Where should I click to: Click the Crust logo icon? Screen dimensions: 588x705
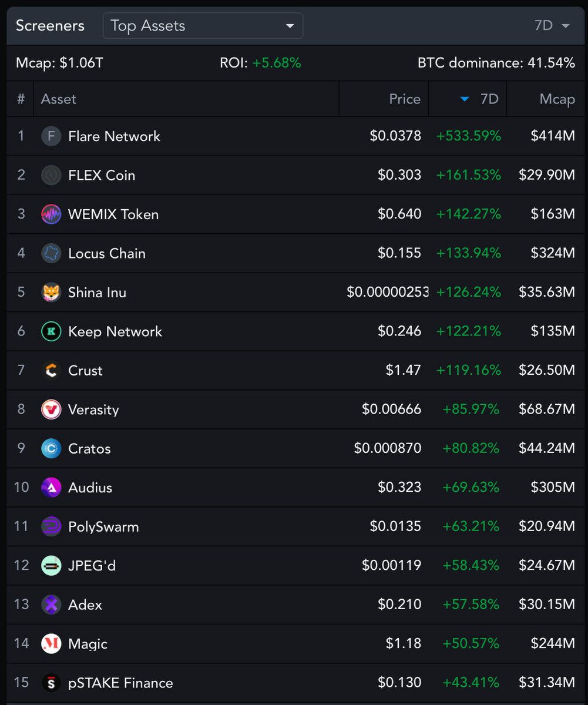[x=51, y=371]
